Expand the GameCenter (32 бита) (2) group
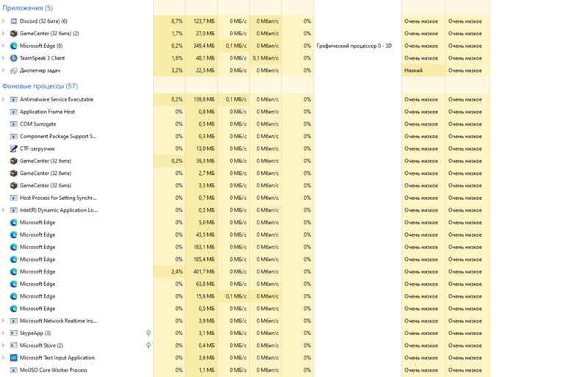This screenshot has height=377, width=588. (x=4, y=33)
